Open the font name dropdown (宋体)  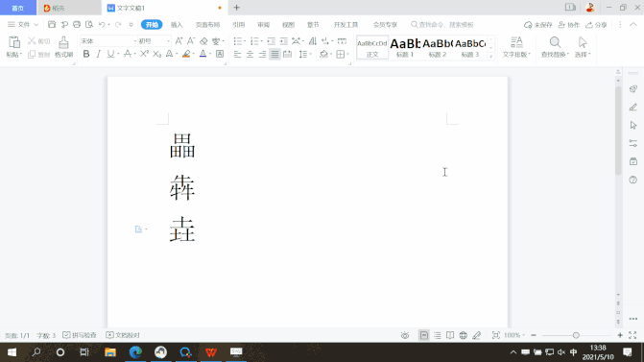134,41
